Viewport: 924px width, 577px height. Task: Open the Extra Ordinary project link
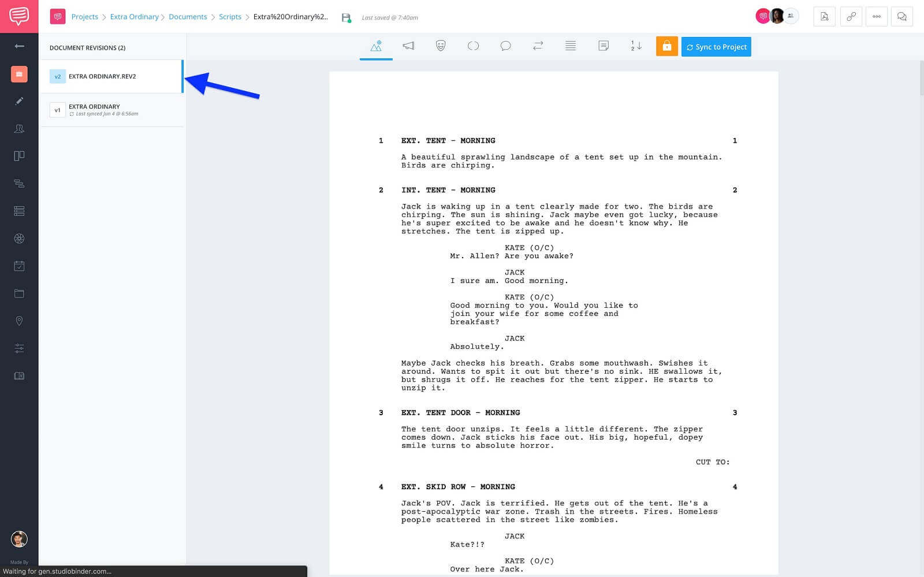(135, 17)
